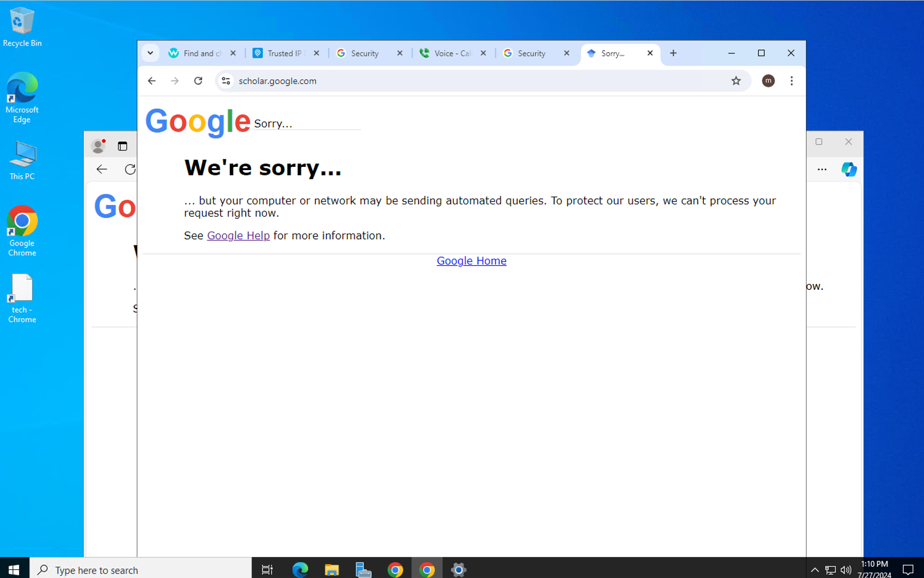Switch to the 'Find and cl' tab
The height and width of the screenshot is (578, 924).
(x=201, y=53)
